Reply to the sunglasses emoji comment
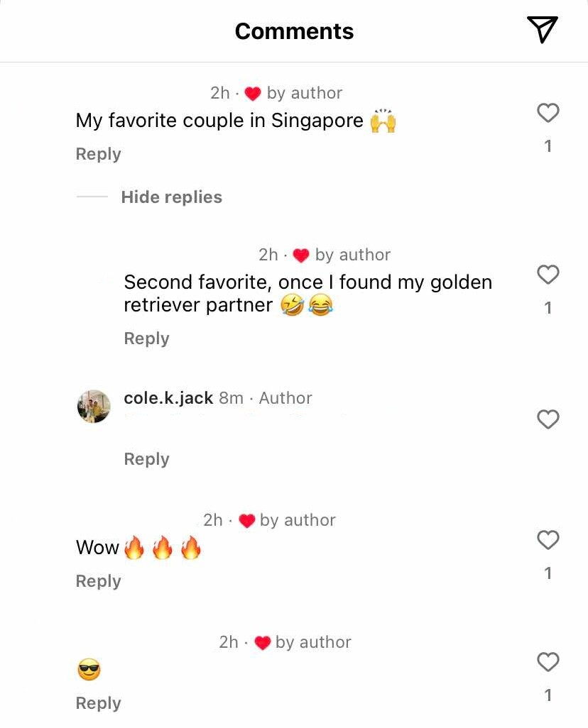The width and height of the screenshot is (588, 728). point(98,703)
